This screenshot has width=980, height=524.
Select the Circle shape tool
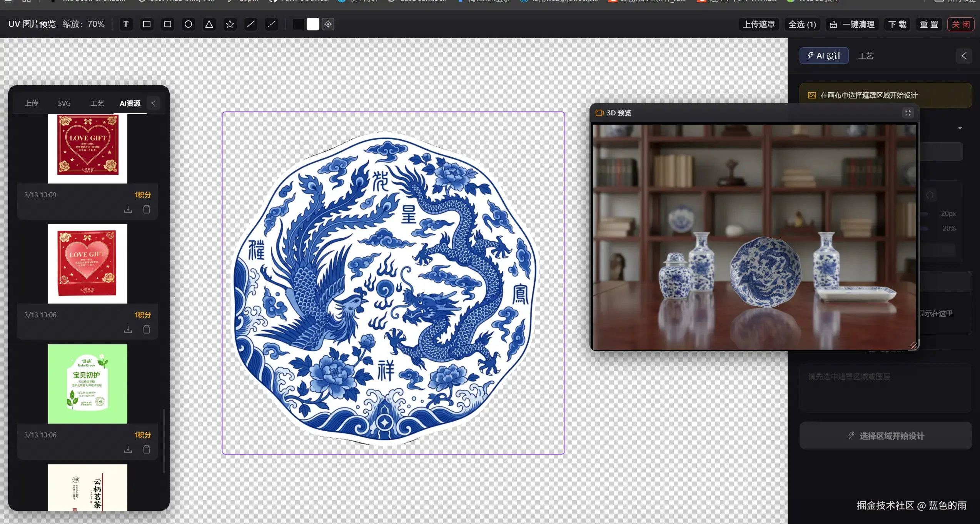(188, 24)
